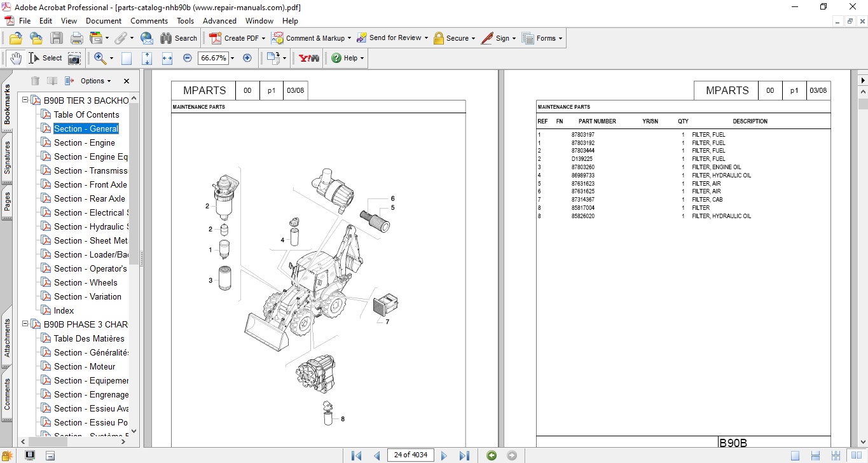Image resolution: width=868 pixels, height=463 pixels.
Task: Open the Forms dropdown
Action: [x=542, y=38]
